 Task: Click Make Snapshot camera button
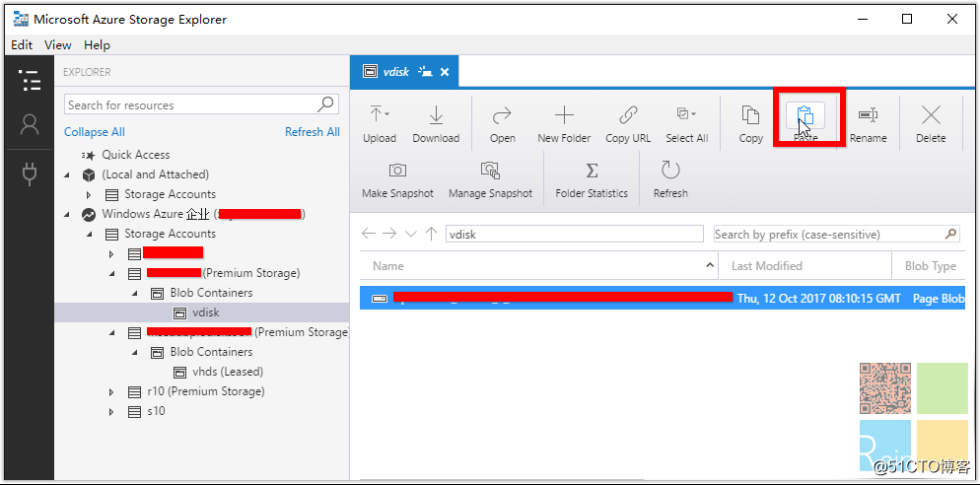(x=397, y=180)
